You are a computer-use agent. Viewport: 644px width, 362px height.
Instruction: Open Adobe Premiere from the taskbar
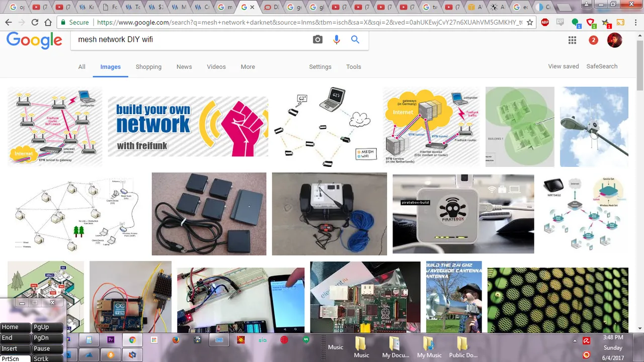point(111,340)
